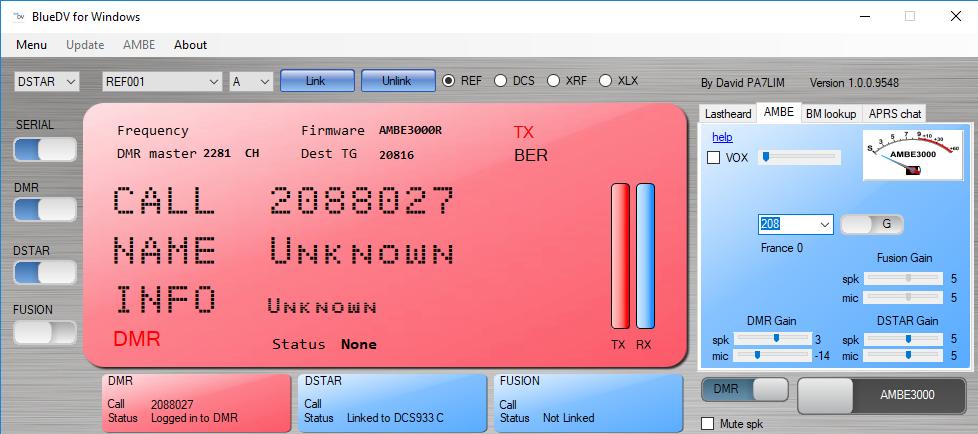
Task: Click the DSTAR status panel
Action: (392, 403)
